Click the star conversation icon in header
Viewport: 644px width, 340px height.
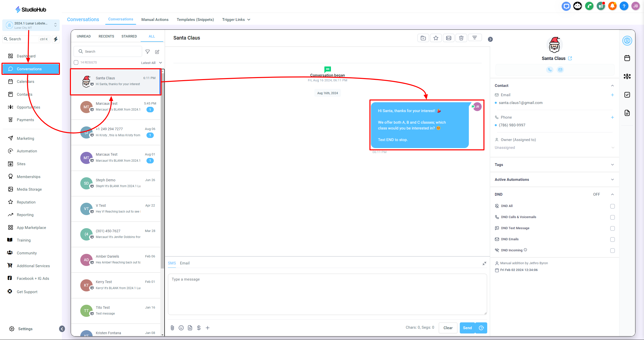click(x=436, y=38)
